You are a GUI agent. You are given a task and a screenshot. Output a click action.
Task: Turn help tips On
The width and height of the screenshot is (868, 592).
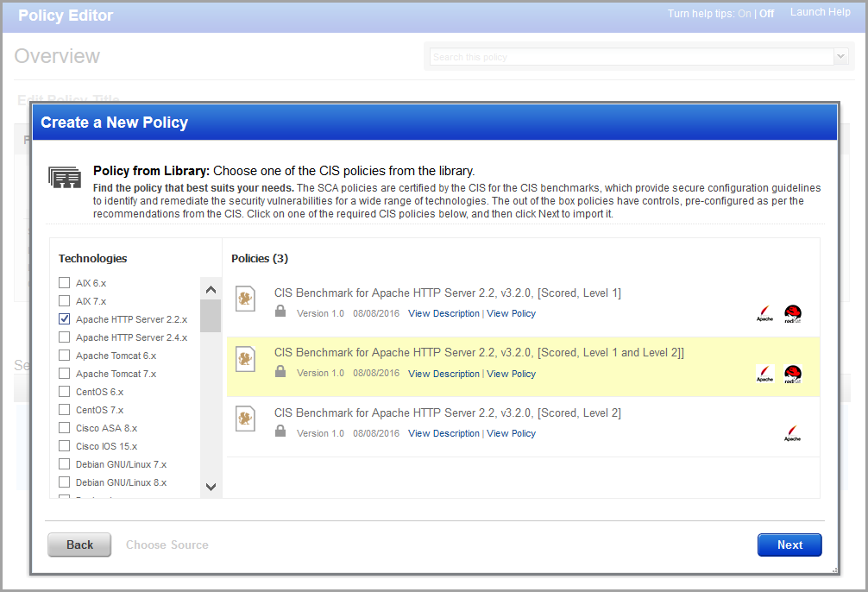coord(744,13)
